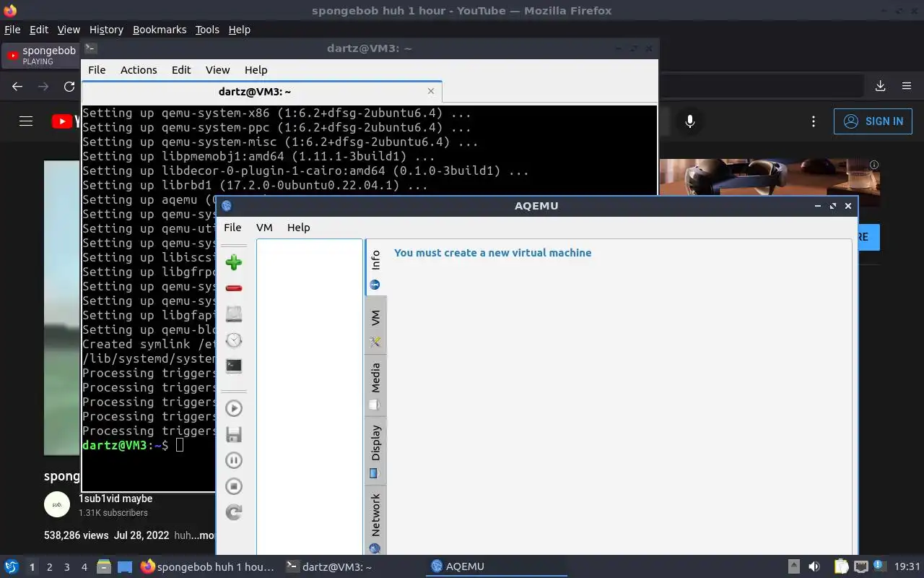This screenshot has width=924, height=578.
Task: Click the show desktop taskbar icon
Action: click(x=125, y=566)
